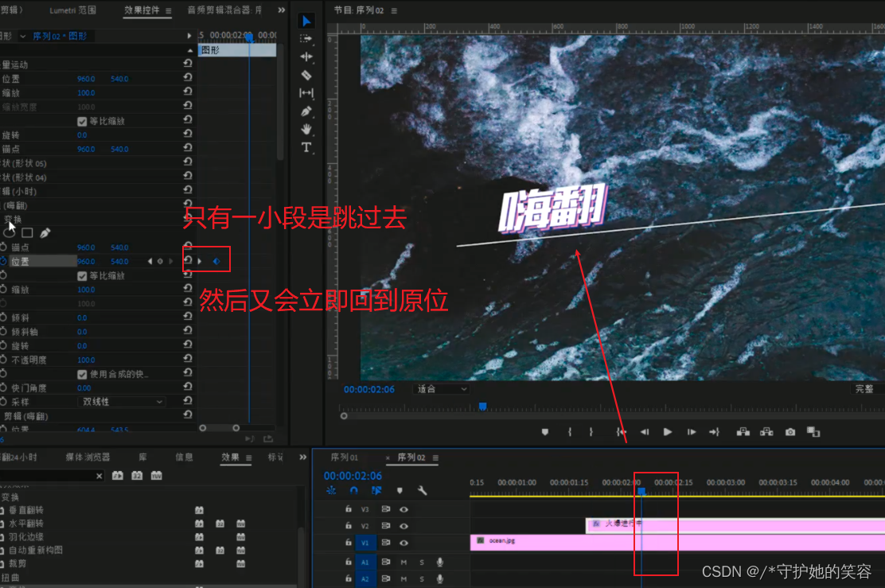Select the Hand tool
Image resolution: width=885 pixels, height=588 pixels.
[x=306, y=129]
